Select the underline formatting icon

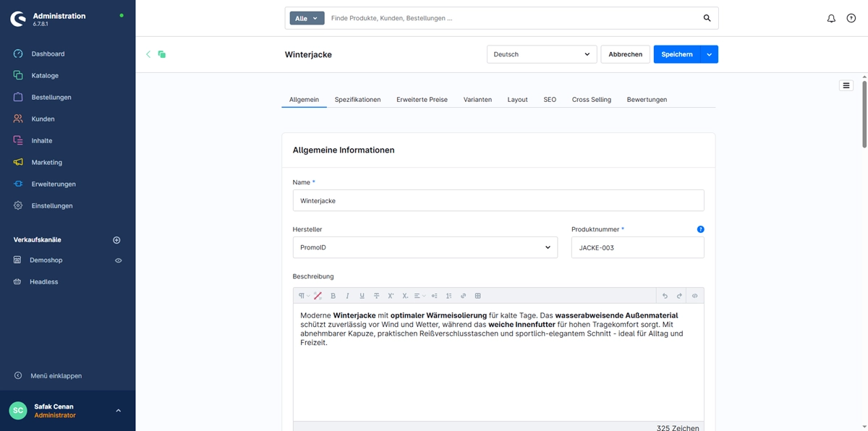[x=362, y=295]
